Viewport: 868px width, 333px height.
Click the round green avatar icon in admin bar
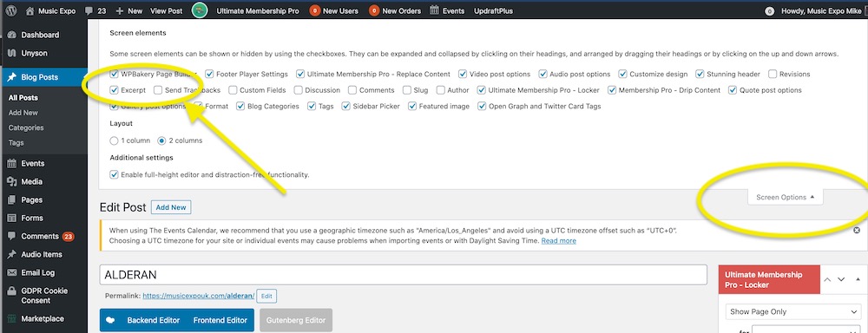coord(200,10)
